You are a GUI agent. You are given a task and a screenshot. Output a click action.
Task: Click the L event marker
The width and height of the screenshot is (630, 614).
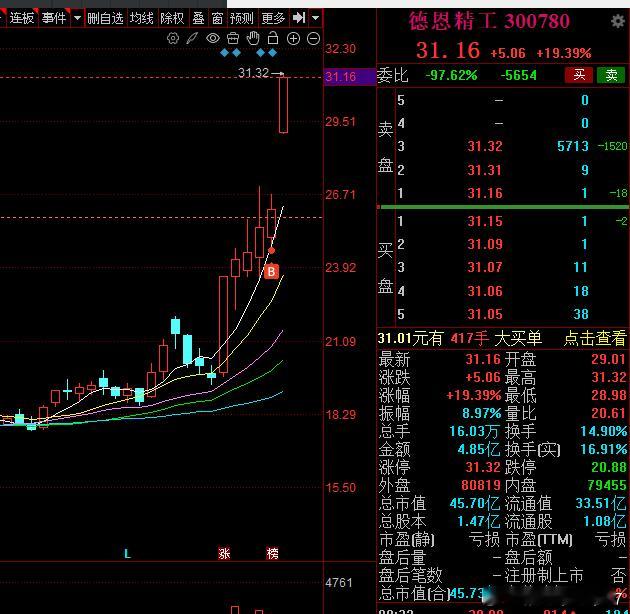[127, 554]
